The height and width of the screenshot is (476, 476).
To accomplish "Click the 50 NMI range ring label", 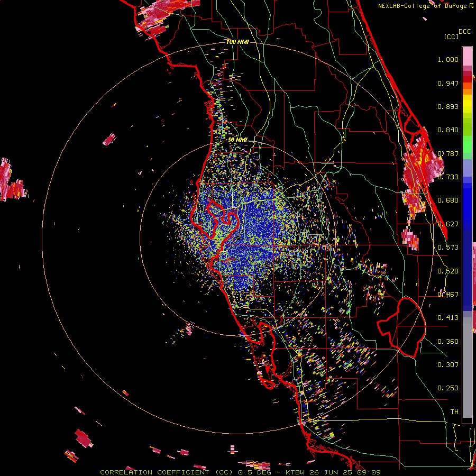I will [x=237, y=140].
